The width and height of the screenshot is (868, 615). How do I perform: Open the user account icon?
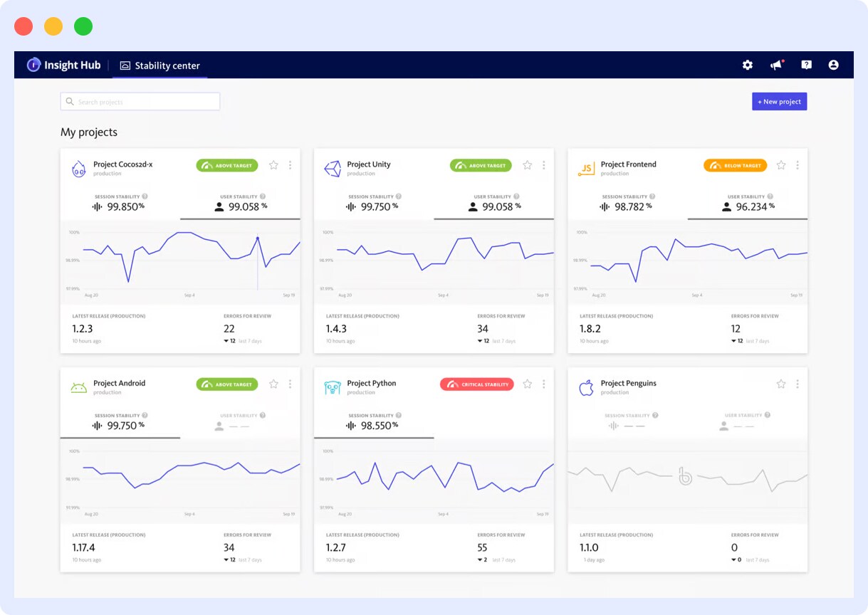click(x=834, y=65)
